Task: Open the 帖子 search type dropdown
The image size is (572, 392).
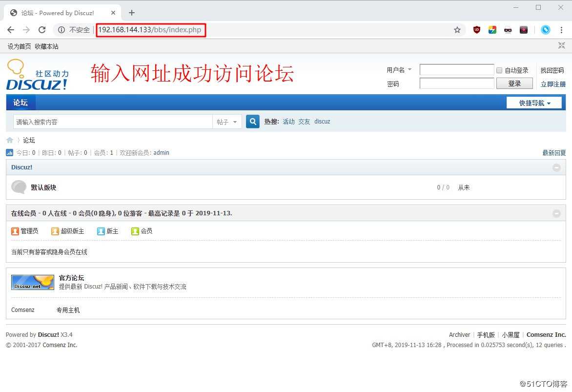Action: 226,122
